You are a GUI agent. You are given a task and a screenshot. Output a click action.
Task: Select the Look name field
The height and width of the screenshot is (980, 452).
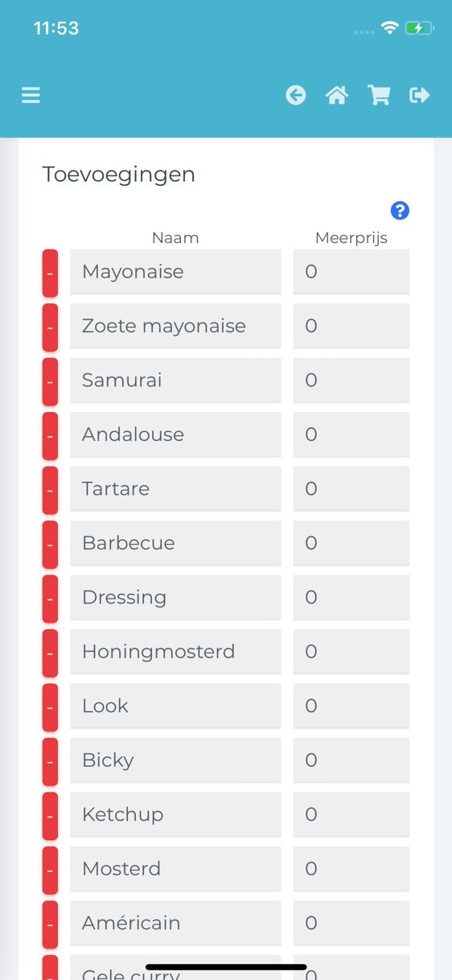click(175, 706)
